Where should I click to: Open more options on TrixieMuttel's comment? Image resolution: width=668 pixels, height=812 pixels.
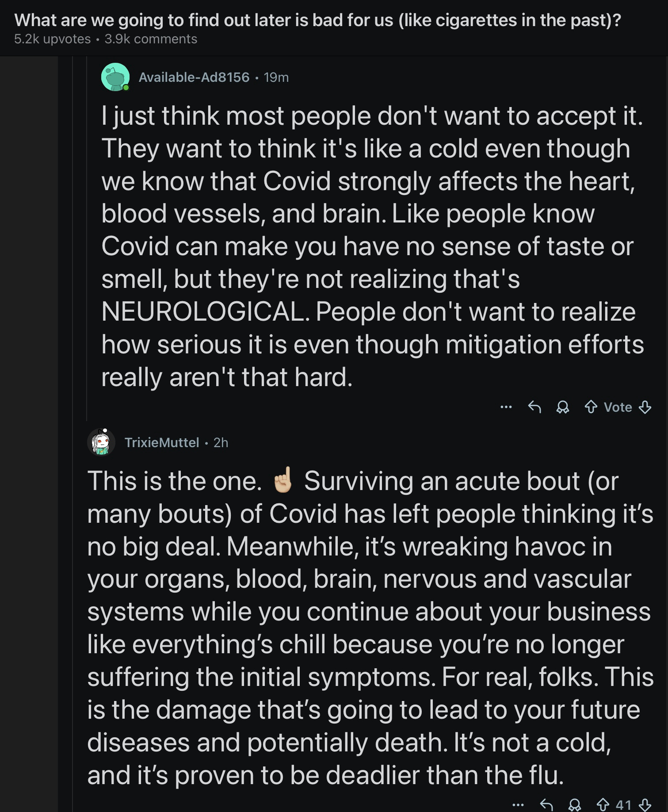pos(519,804)
